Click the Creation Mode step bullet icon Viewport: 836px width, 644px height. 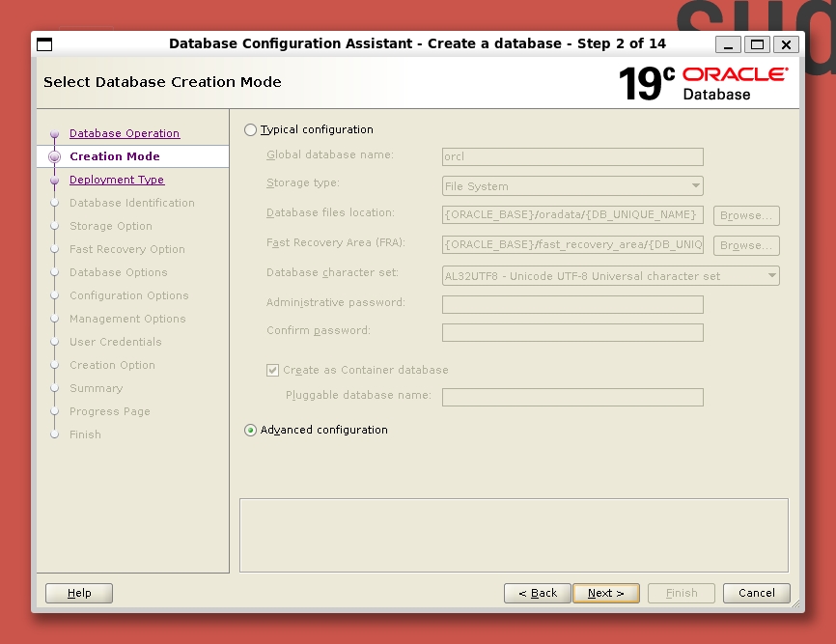click(x=54, y=156)
